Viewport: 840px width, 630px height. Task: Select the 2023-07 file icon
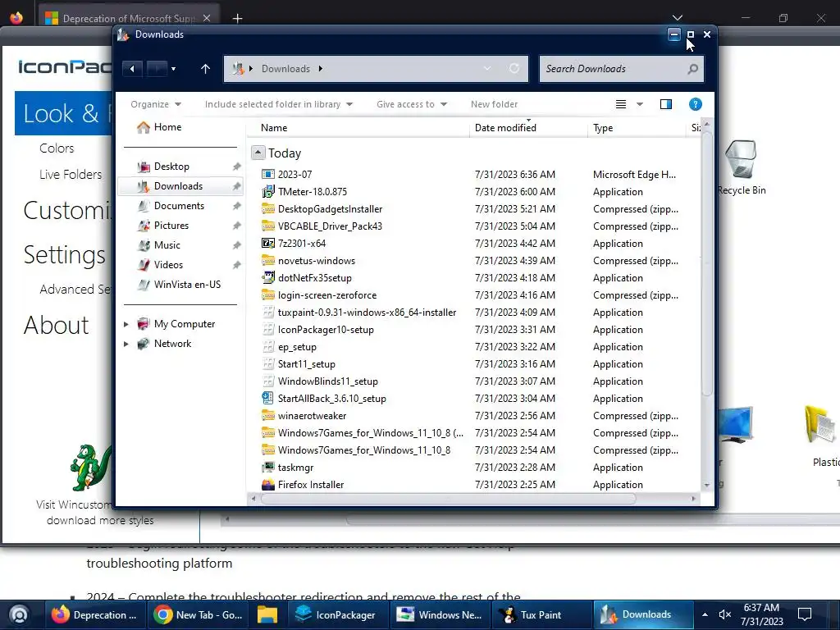tap(268, 174)
